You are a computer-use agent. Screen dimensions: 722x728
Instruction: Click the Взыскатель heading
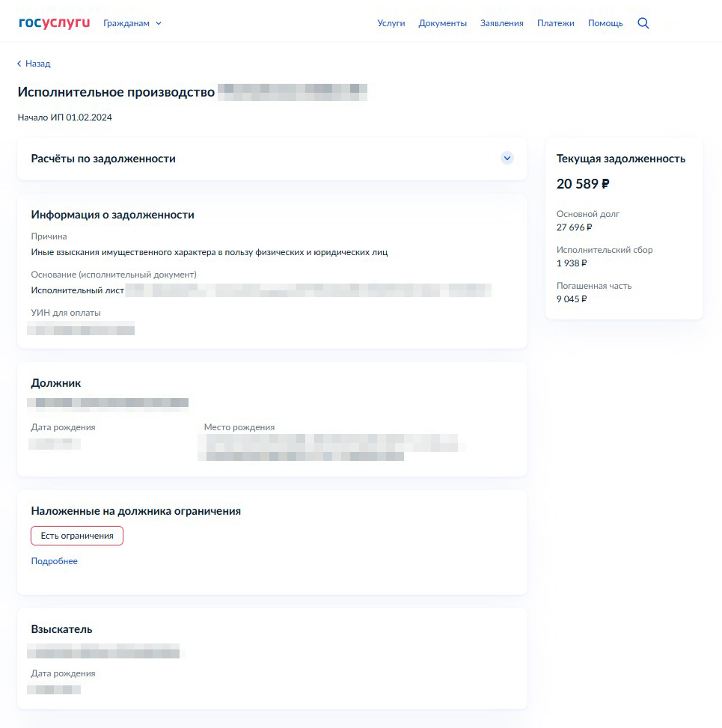[x=61, y=629]
